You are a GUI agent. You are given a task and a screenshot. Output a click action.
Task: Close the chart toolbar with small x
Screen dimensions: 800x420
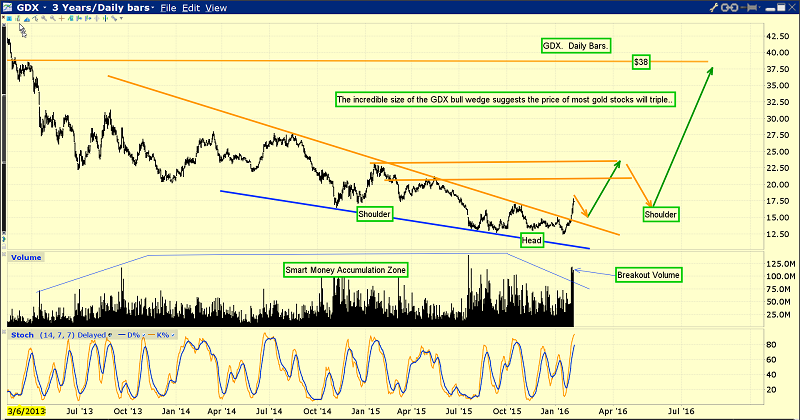(3, 17)
